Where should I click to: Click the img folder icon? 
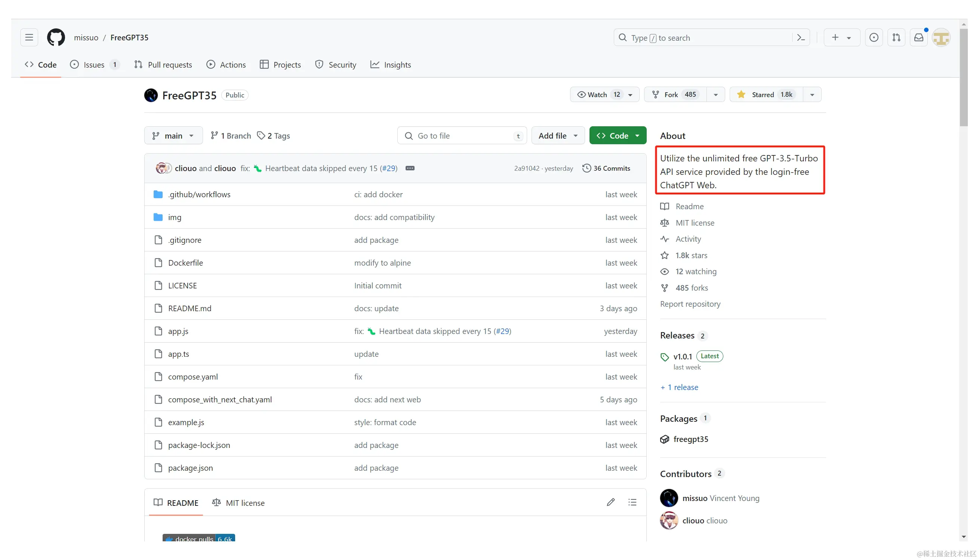tap(158, 217)
